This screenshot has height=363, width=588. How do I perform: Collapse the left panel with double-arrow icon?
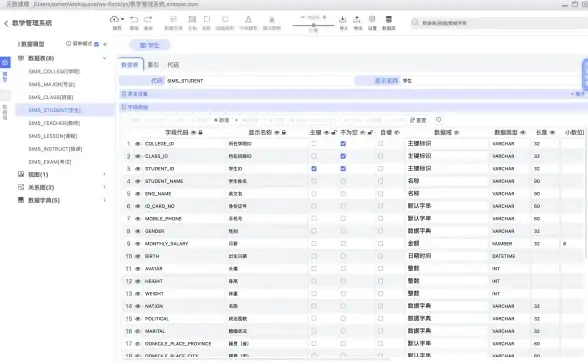pyautogui.click(x=105, y=44)
